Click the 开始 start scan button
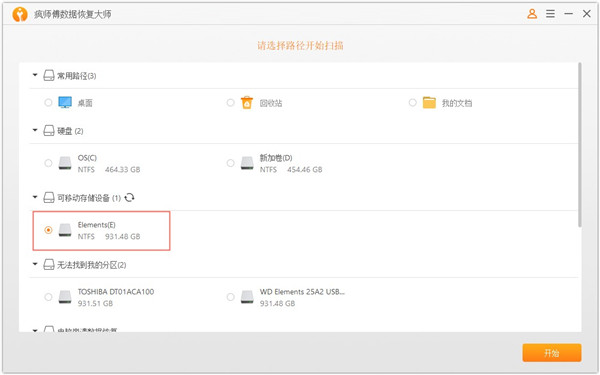The height and width of the screenshot is (375, 600). click(x=552, y=353)
